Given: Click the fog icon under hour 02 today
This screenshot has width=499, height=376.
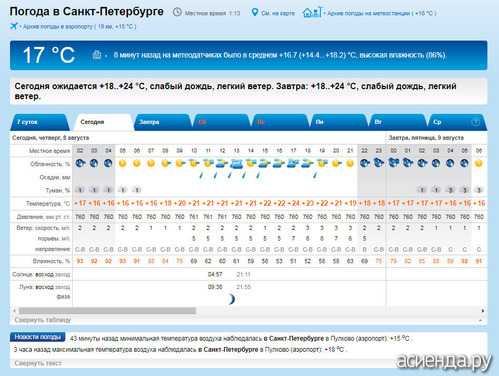Looking at the screenshot, I should tap(80, 190).
